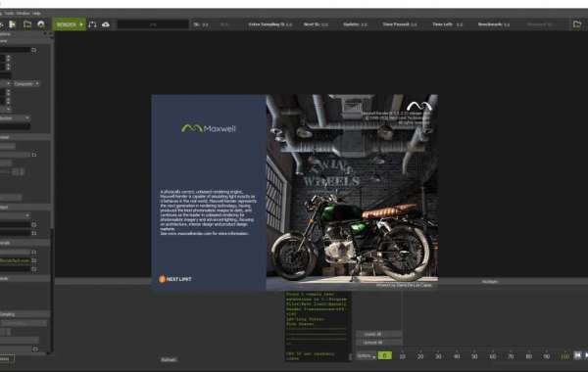This screenshot has height=372, width=588.
Task: Jump to timeline marker 60
Action: point(493,356)
